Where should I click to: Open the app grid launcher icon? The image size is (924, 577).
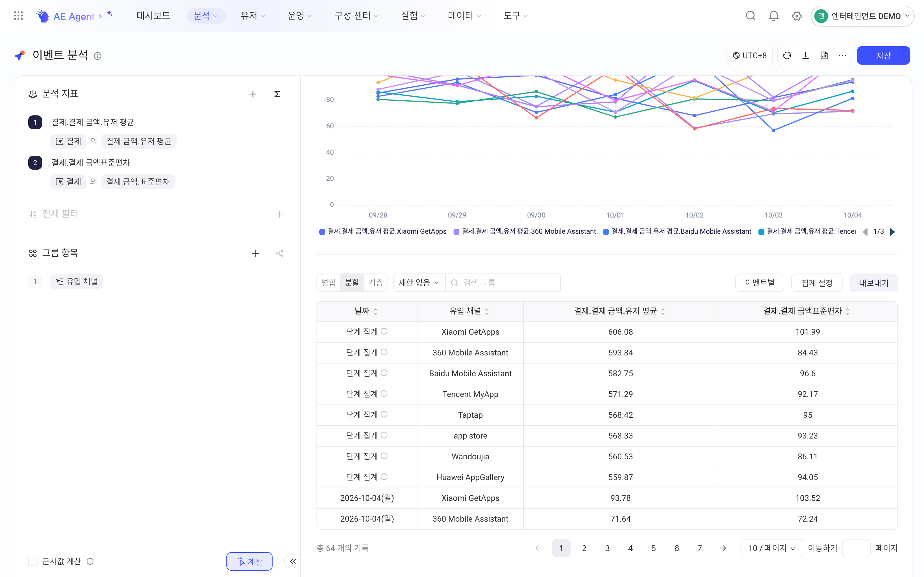[x=18, y=16]
